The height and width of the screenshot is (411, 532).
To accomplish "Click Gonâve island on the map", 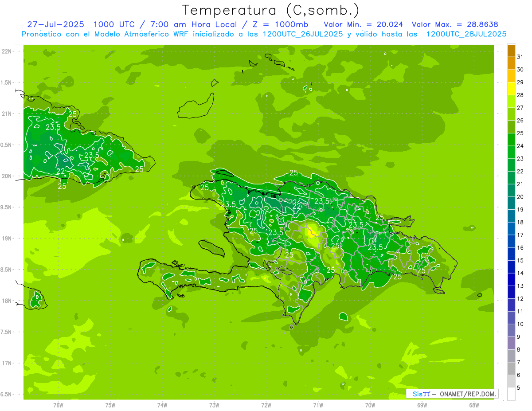I will coord(212,248).
